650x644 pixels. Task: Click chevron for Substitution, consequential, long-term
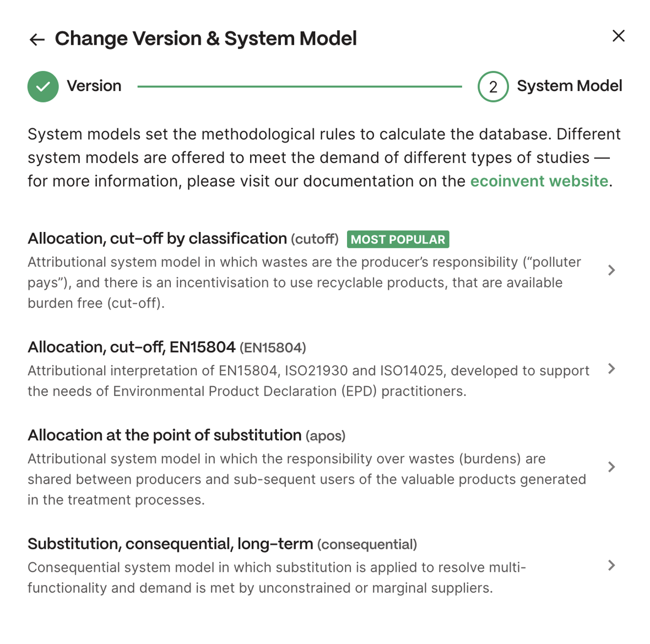pos(611,565)
